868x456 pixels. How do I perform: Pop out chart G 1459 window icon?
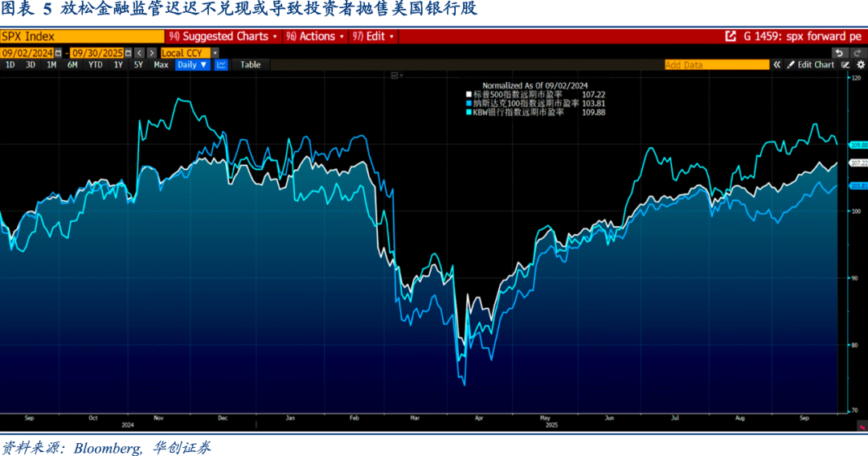pyautogui.click(x=731, y=36)
